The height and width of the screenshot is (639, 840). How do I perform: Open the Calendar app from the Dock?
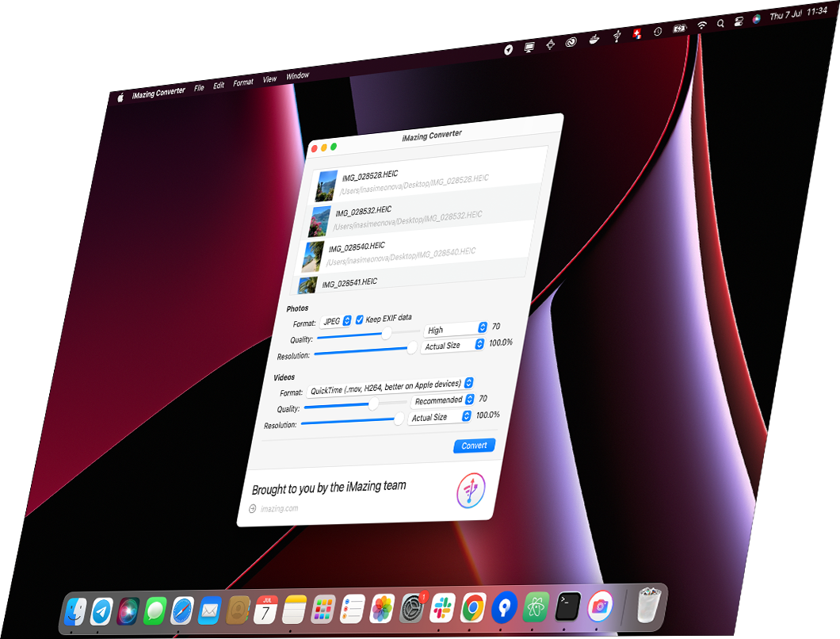click(x=265, y=610)
